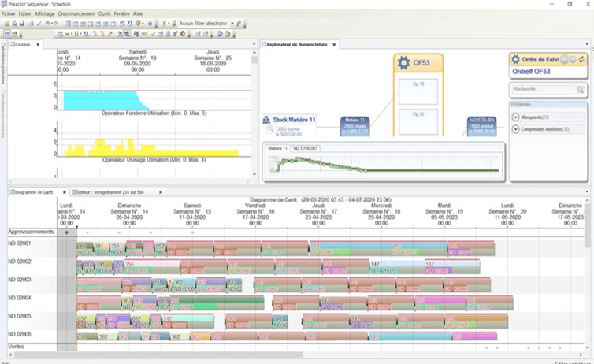Click the blue Matière 11 requirement node
Screen dimensions: 594x364
coord(355,126)
